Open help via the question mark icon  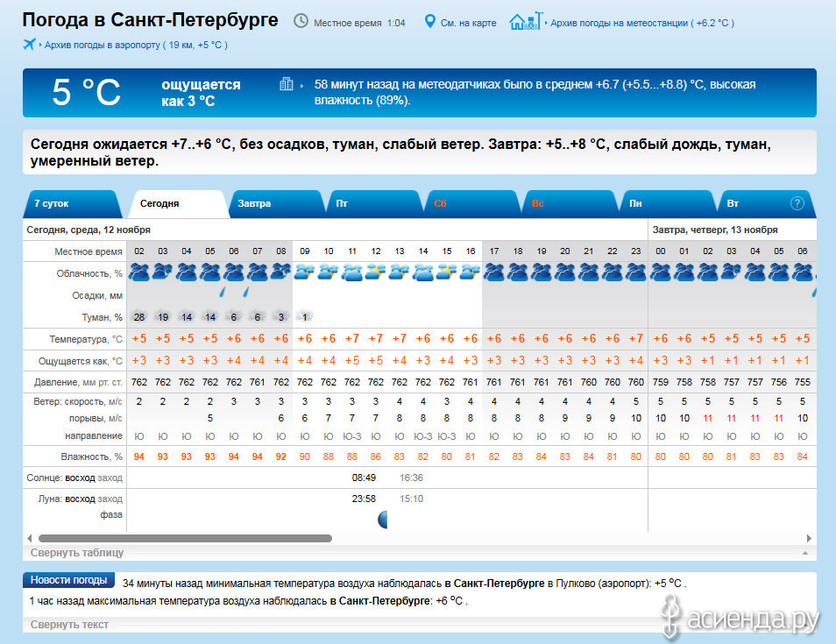coord(797,203)
